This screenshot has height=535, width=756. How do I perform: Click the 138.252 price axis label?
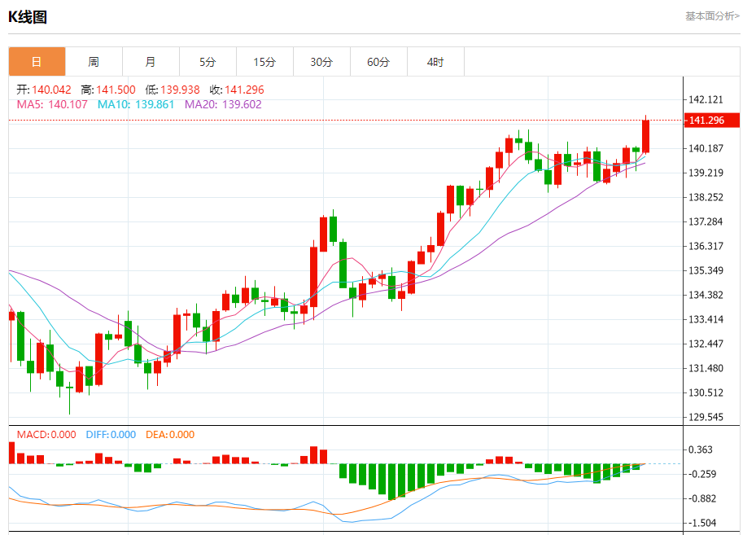click(x=706, y=197)
